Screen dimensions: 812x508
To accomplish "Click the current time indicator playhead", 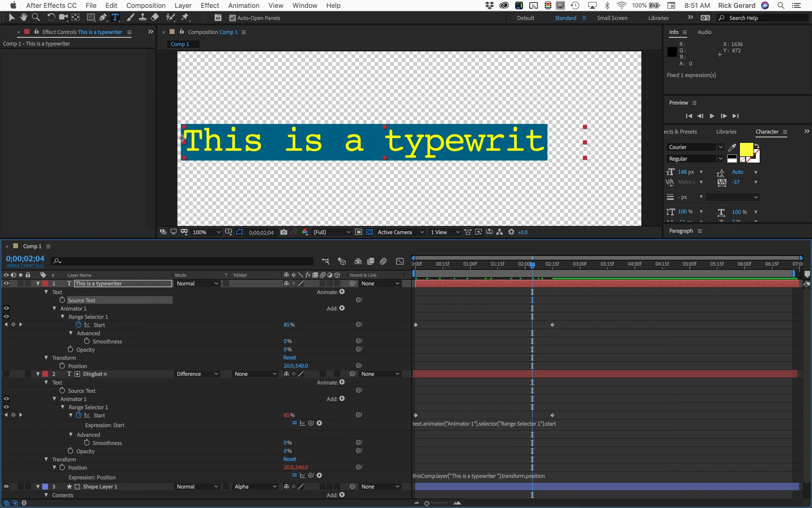I will point(532,265).
